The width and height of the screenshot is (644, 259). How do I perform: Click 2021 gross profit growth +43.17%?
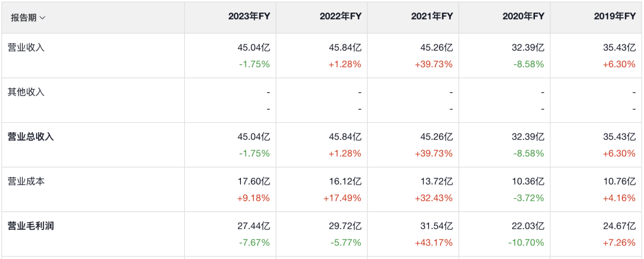[x=433, y=243]
